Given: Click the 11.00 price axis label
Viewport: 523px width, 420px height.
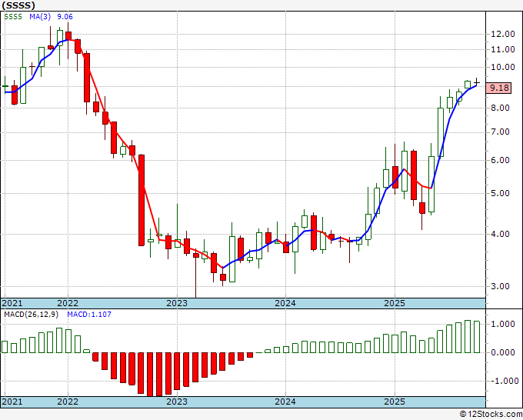Looking at the screenshot, I should 503,50.
